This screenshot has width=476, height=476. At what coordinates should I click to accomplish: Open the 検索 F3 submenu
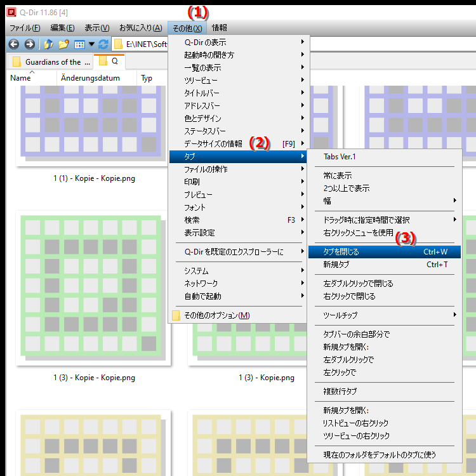tap(238, 220)
